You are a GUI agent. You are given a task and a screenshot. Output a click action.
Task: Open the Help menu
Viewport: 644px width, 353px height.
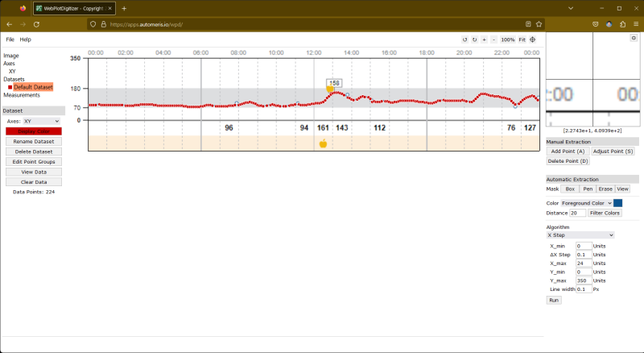pyautogui.click(x=26, y=39)
